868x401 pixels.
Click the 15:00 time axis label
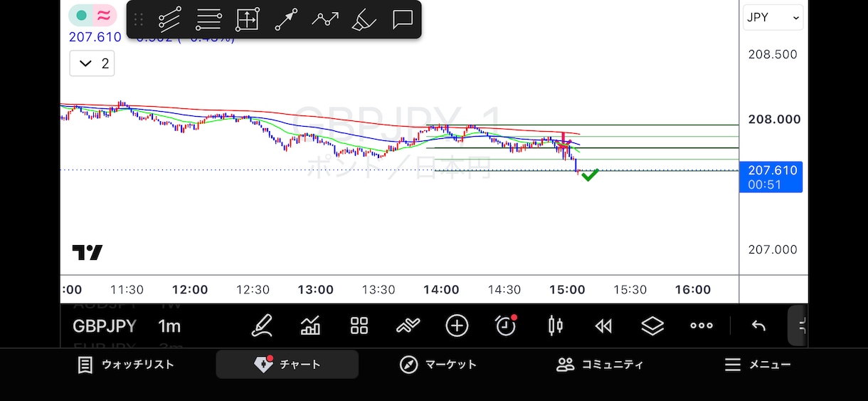click(567, 290)
